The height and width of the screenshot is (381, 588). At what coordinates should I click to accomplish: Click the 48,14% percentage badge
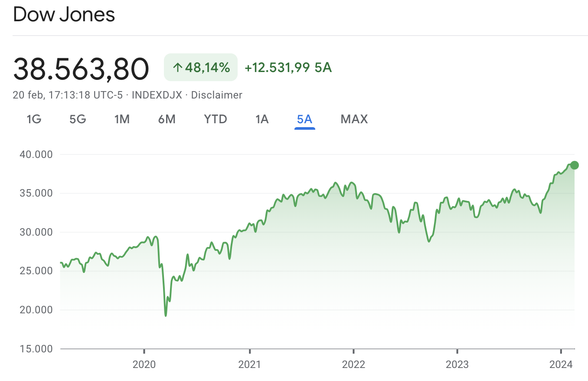(201, 67)
